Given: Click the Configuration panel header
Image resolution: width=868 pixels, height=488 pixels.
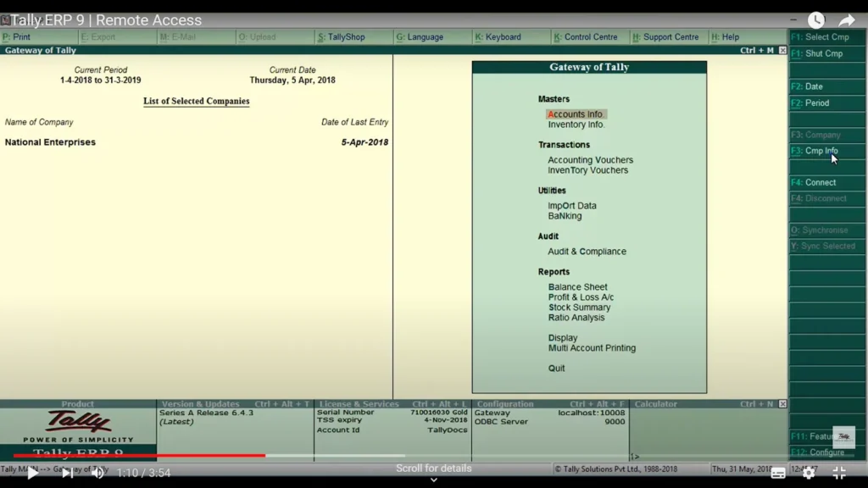Looking at the screenshot, I should coord(550,404).
